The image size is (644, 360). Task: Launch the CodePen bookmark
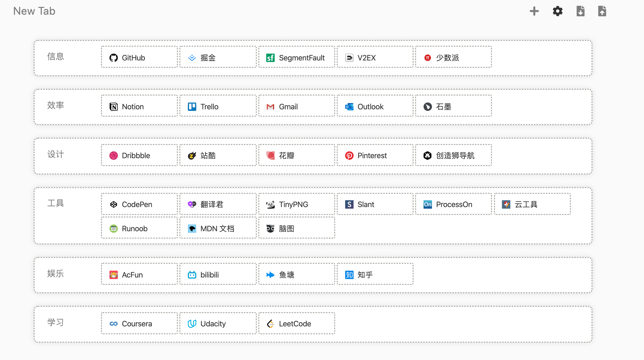pyautogui.click(x=139, y=204)
